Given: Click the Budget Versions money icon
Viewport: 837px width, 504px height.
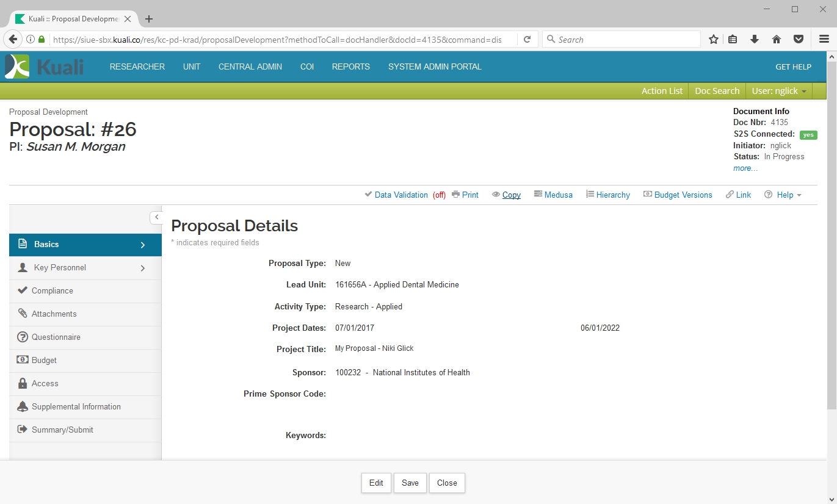Looking at the screenshot, I should (x=647, y=194).
